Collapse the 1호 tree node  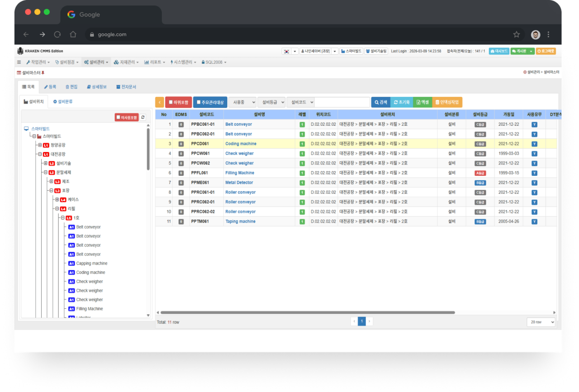(63, 218)
